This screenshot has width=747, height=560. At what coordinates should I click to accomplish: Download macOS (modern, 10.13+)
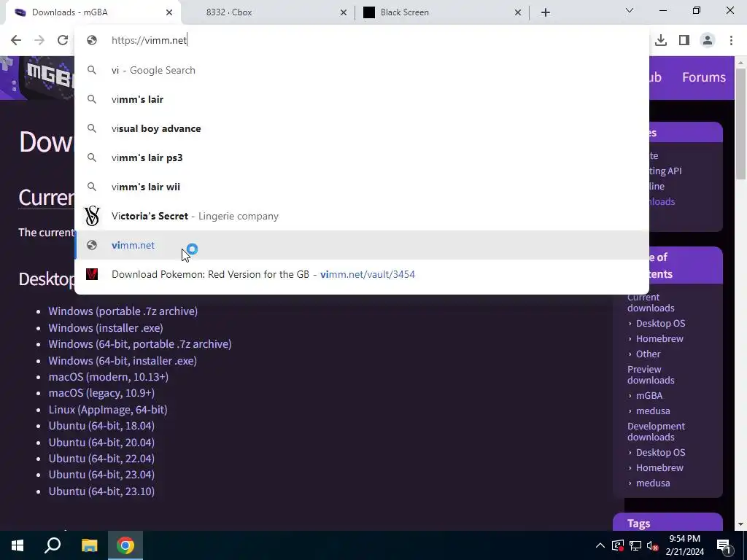(x=109, y=377)
